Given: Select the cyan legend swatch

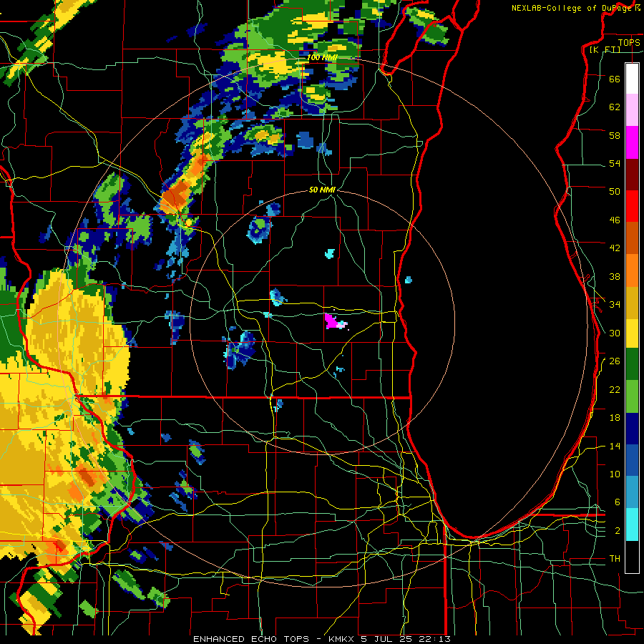Looking at the screenshot, I should pyautogui.click(x=632, y=525).
